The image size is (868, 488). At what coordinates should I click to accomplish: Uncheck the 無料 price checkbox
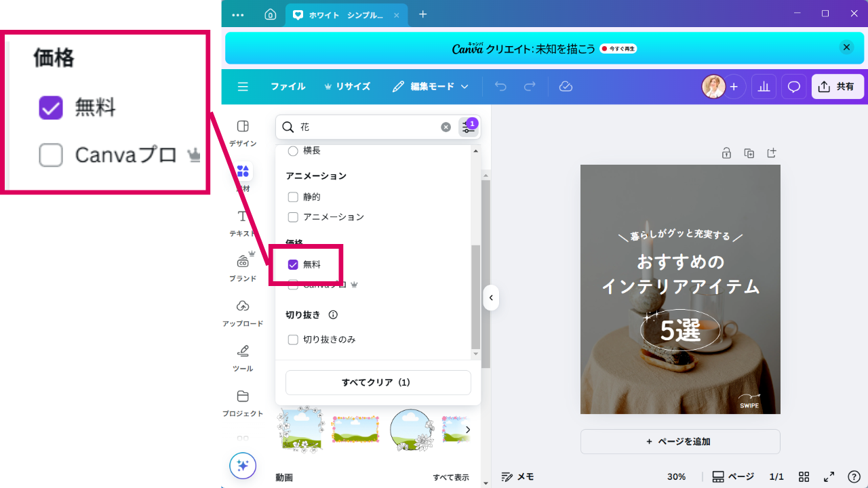click(294, 265)
